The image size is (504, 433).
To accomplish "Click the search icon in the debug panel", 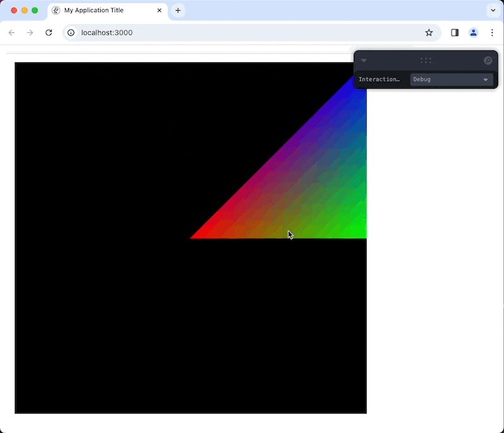I will tap(488, 60).
